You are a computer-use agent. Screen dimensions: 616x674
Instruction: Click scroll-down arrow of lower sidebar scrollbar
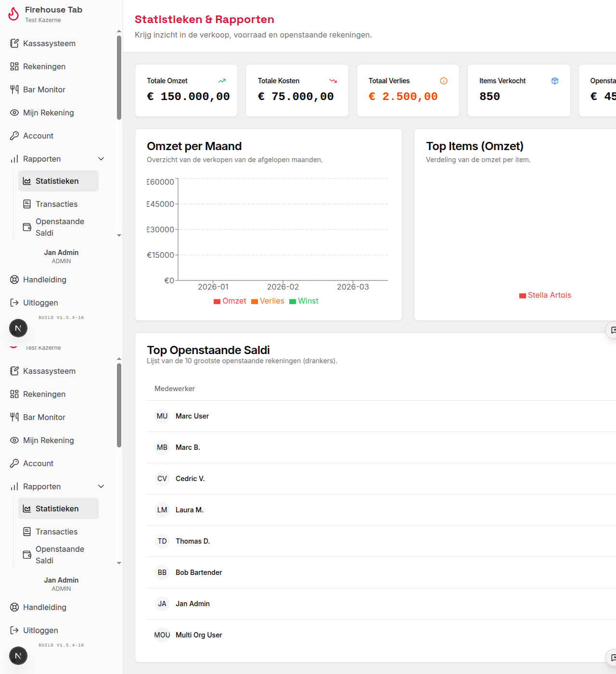[x=119, y=563]
